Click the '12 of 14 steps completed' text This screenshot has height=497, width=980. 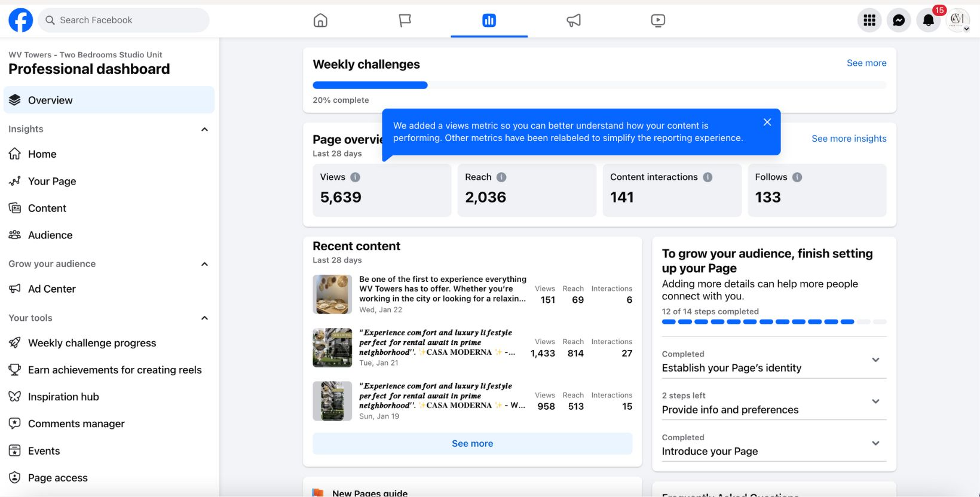pyautogui.click(x=710, y=311)
